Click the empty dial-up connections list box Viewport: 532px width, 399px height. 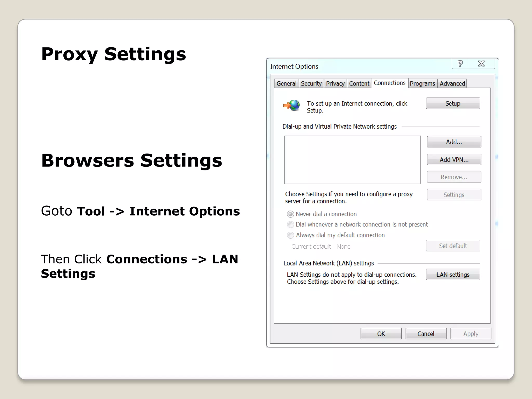coord(353,160)
